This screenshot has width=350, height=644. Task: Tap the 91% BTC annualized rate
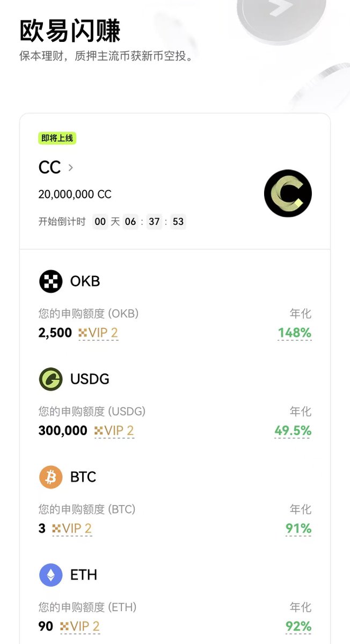[x=298, y=529]
